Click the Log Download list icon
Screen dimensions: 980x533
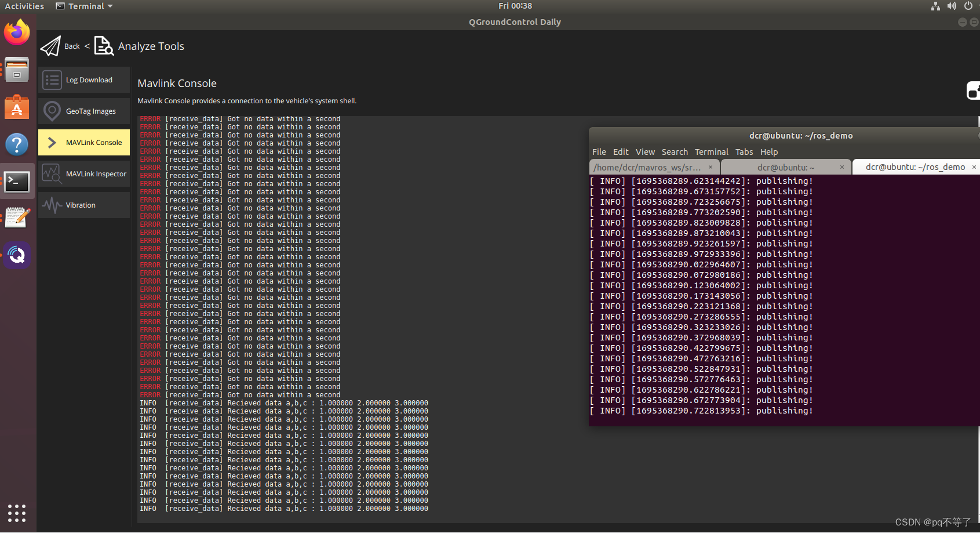click(52, 80)
